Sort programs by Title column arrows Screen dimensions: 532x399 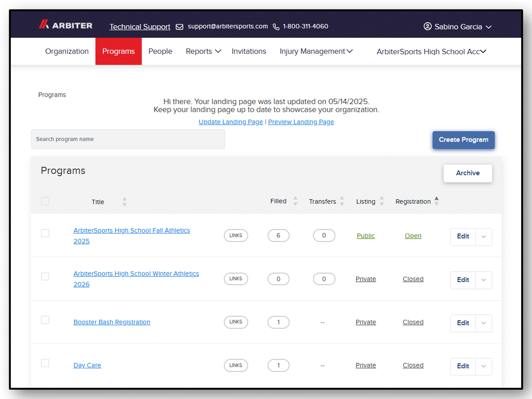125,201
